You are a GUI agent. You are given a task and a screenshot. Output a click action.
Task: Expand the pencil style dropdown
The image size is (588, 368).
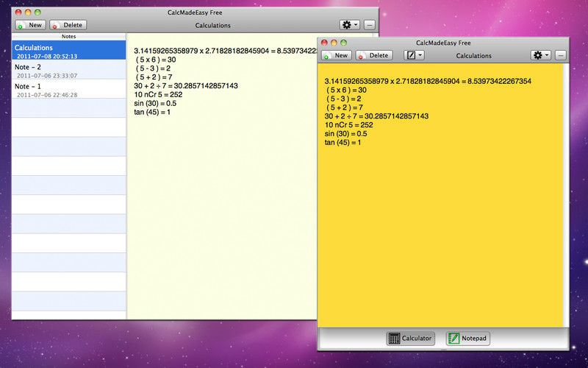[x=414, y=55]
